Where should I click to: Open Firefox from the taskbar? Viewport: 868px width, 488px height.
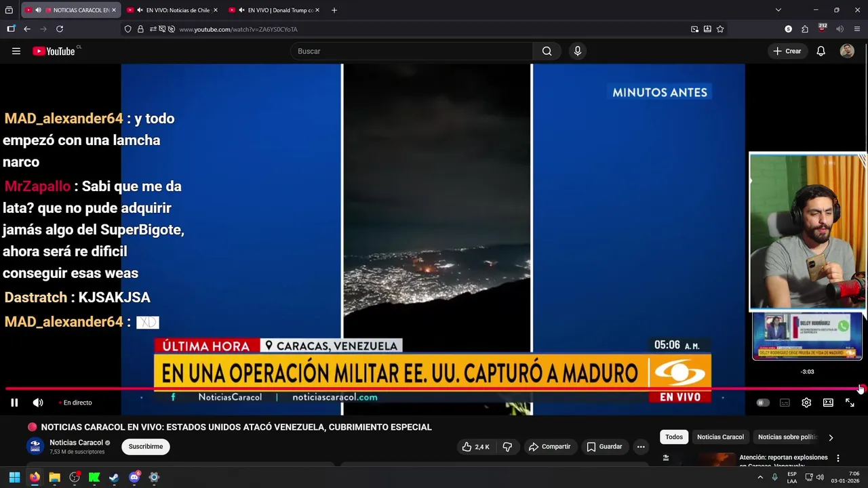tap(35, 477)
